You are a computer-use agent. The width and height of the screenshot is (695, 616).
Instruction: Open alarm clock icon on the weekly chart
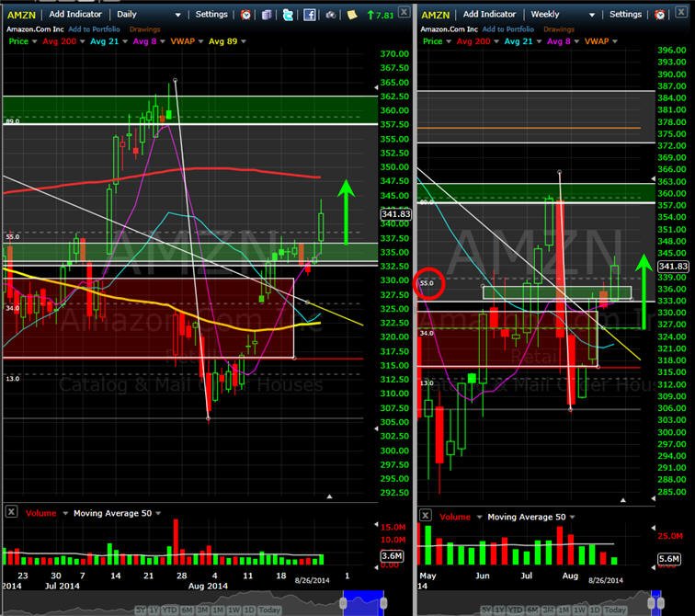[x=659, y=15]
